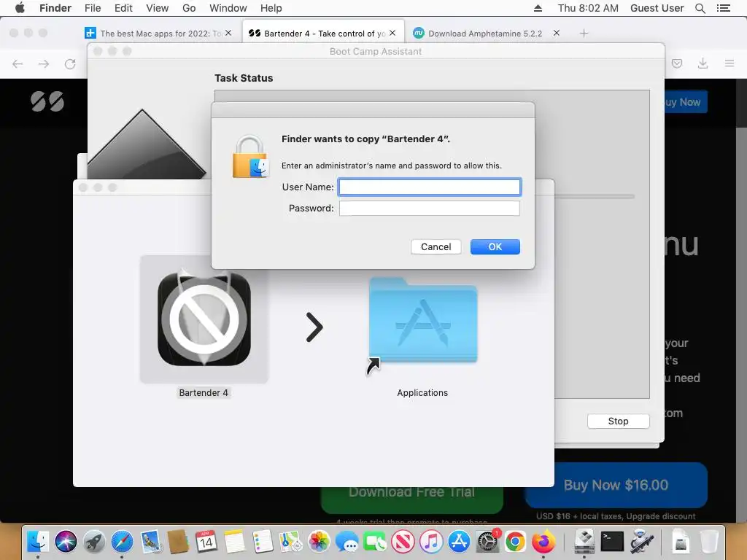Close the Bartender 4 browser tab
Viewport: 747px width, 560px height.
(x=392, y=33)
